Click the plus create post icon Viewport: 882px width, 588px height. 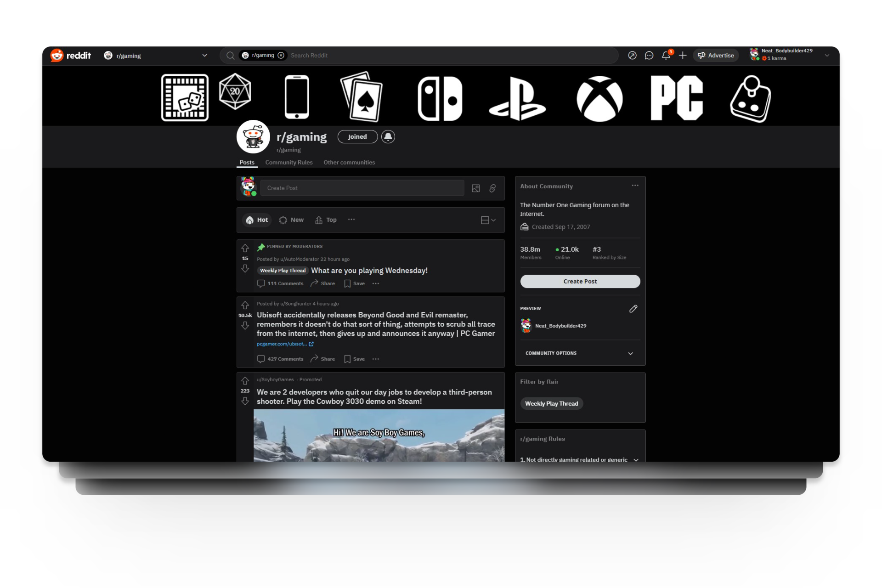683,56
